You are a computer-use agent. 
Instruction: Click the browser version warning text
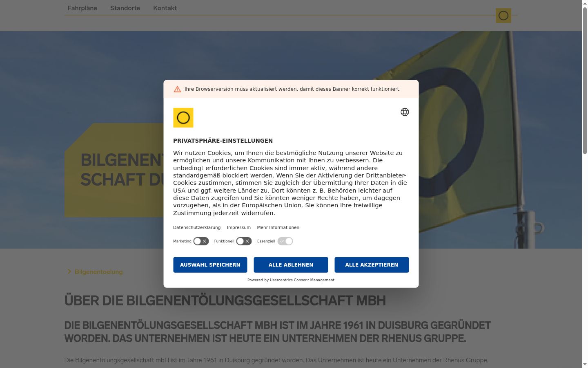click(292, 89)
